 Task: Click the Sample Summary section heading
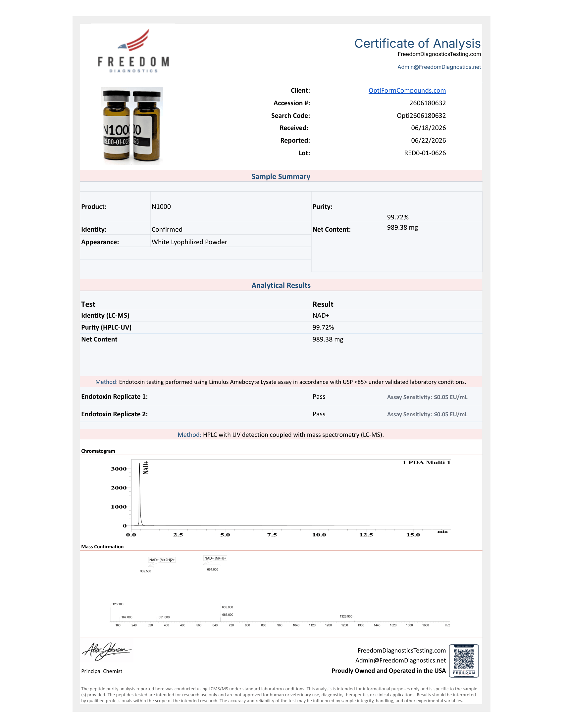pyautogui.click(x=281, y=176)
